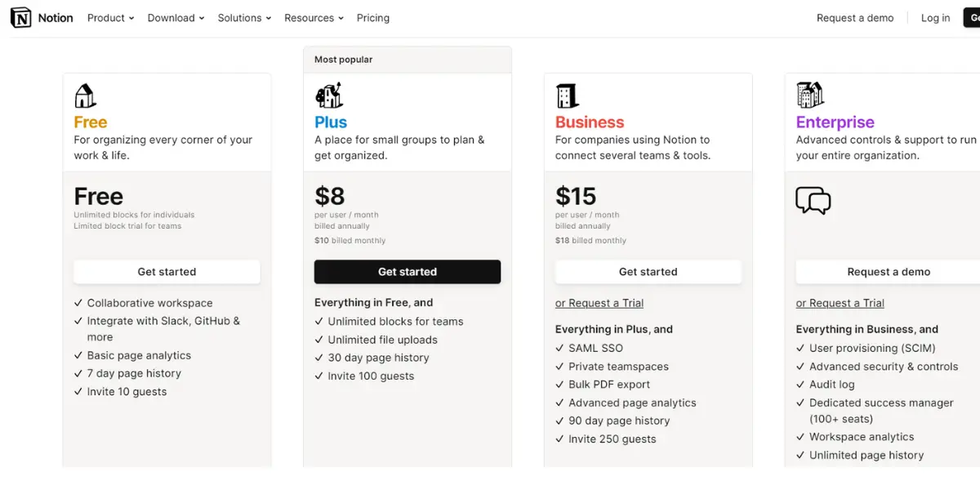Click Get started under Plus plan
This screenshot has width=980, height=490.
tap(408, 272)
